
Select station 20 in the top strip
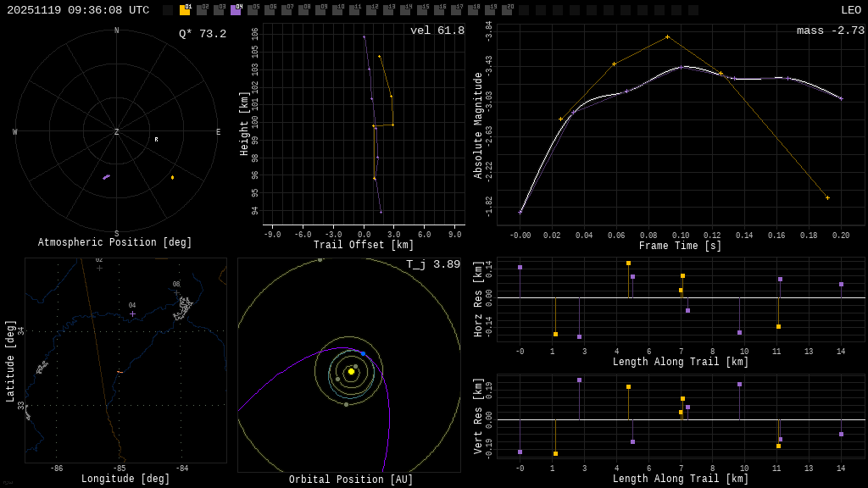coord(507,10)
